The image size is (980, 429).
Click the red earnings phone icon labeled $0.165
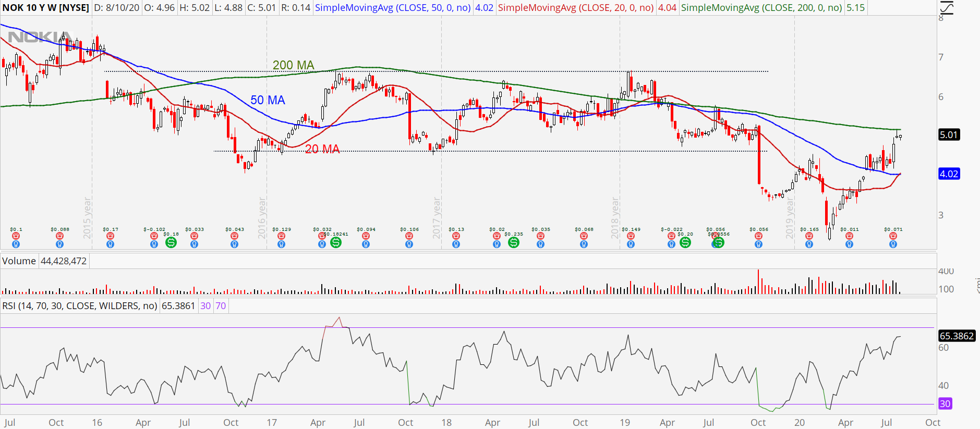[809, 236]
